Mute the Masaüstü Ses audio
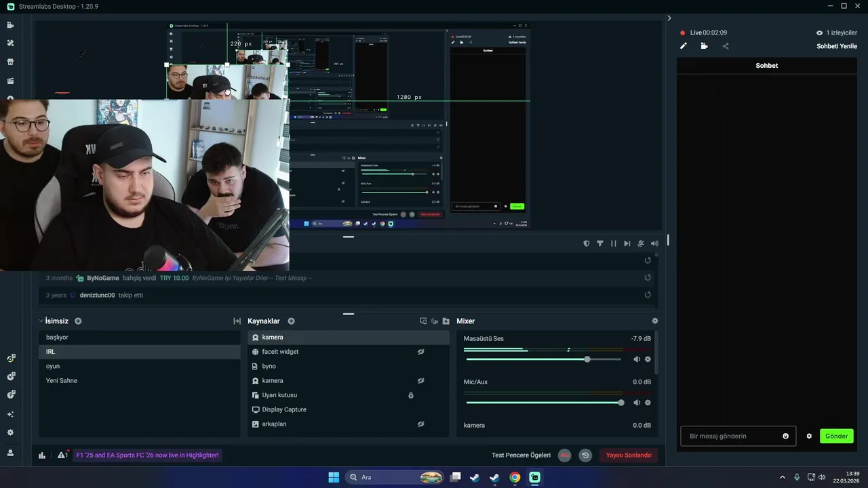 pyautogui.click(x=637, y=359)
